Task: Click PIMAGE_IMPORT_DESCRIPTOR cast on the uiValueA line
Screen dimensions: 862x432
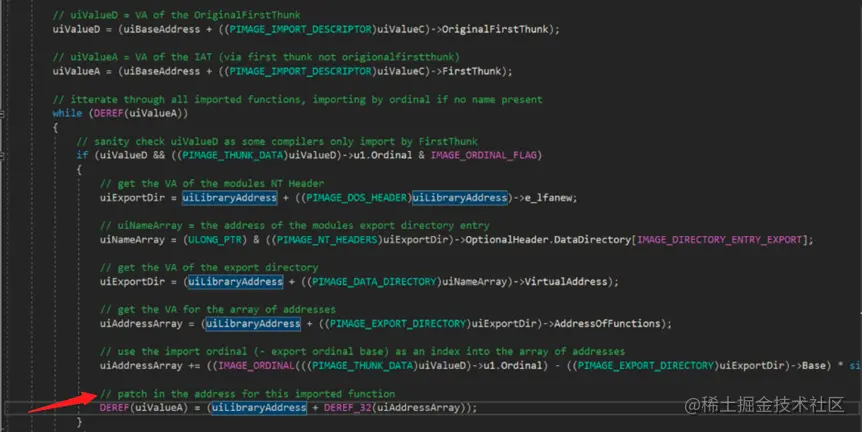Action: point(301,71)
